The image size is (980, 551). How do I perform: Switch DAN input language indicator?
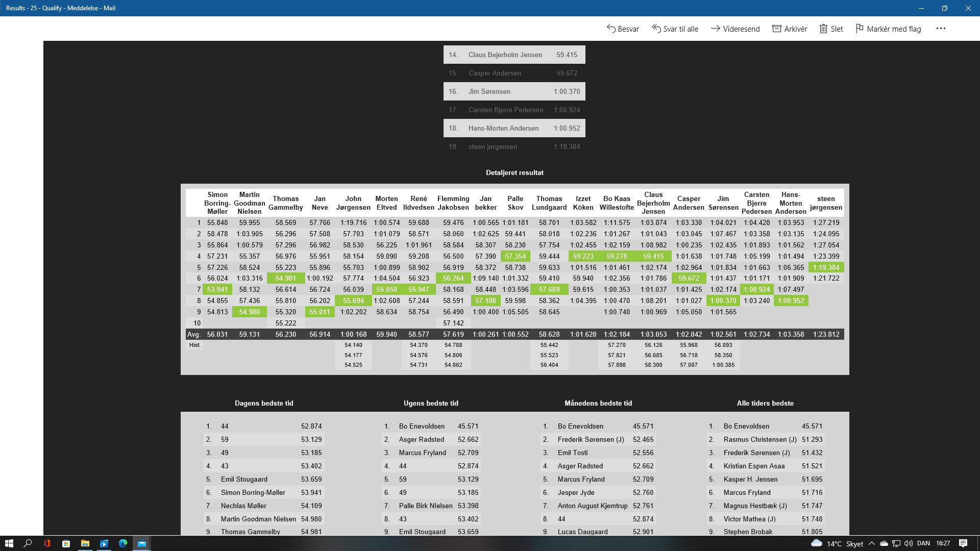[923, 543]
